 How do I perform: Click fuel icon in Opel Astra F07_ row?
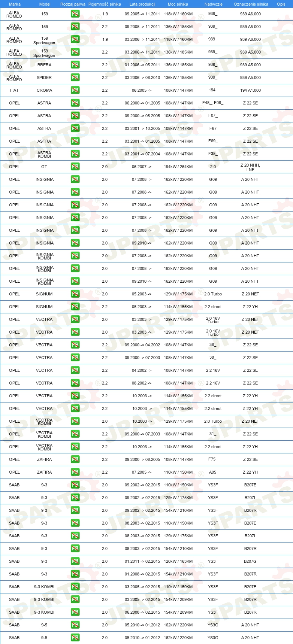pos(75,116)
